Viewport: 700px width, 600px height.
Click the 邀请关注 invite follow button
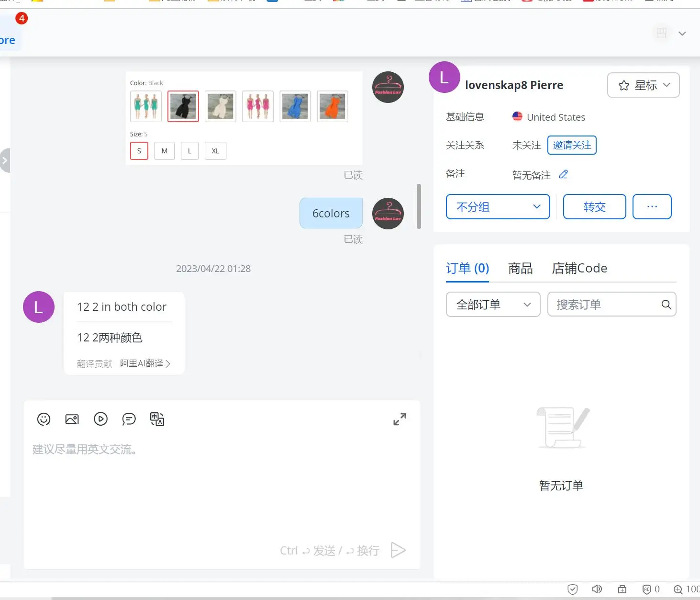[x=572, y=145]
